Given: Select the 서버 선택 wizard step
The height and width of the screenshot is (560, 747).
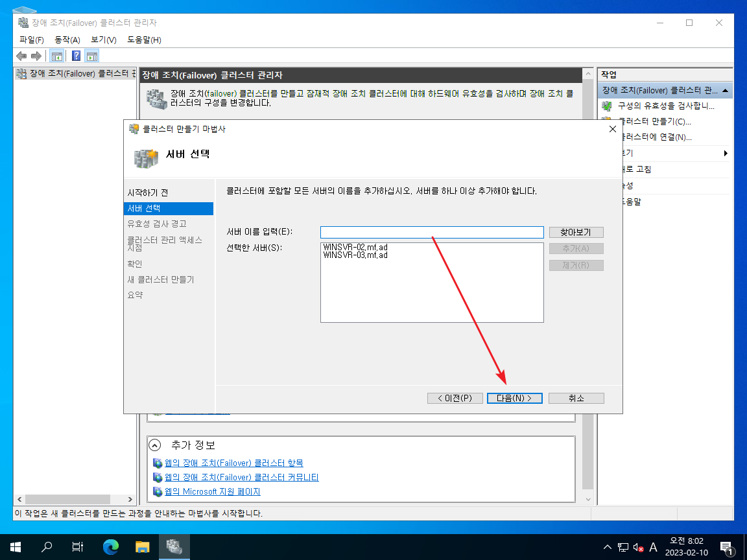Looking at the screenshot, I should point(169,209).
